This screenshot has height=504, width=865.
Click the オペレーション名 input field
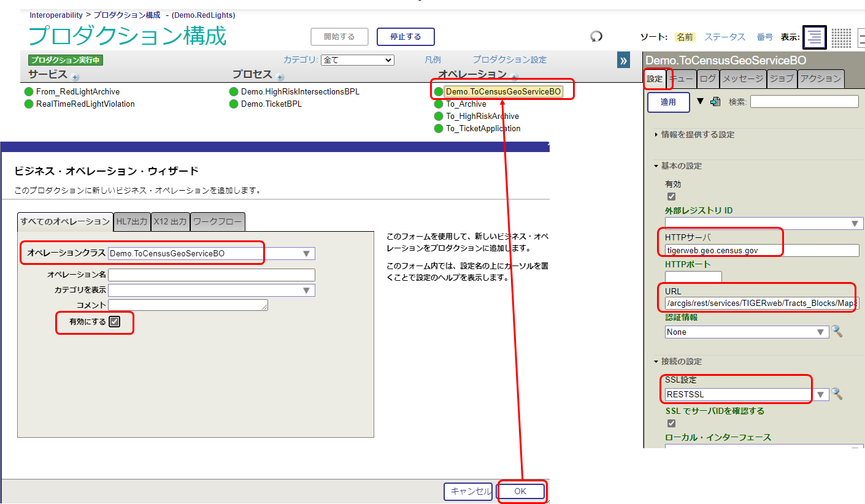(212, 275)
